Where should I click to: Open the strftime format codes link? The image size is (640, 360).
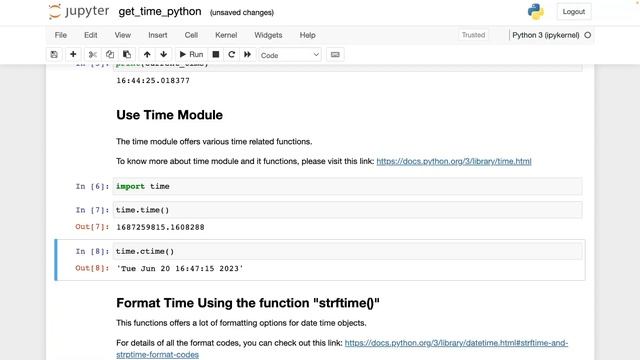(x=342, y=349)
